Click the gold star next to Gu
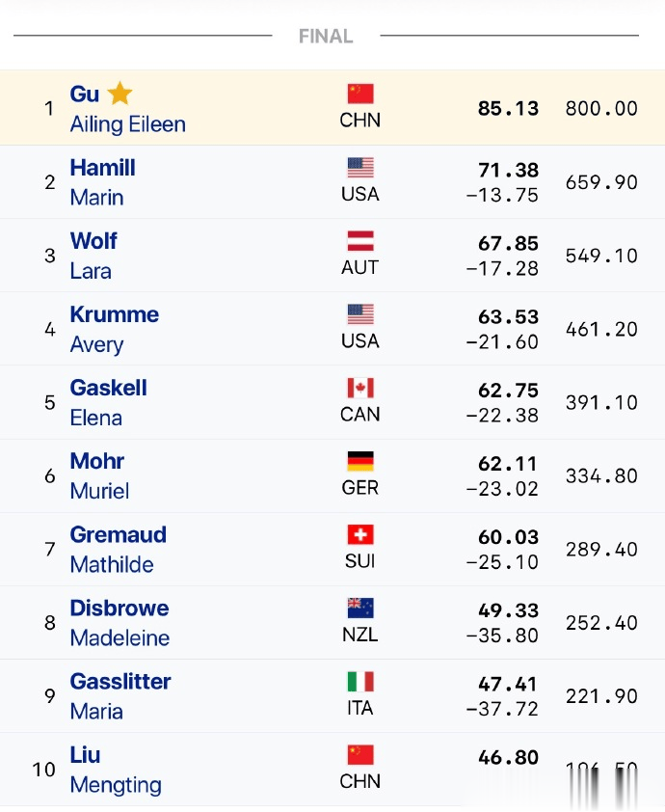Viewport: 665px width, 812px height. 120,94
